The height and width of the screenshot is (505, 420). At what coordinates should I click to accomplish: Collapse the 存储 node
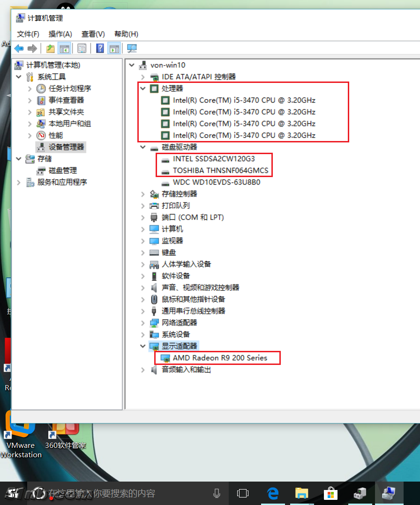(x=19, y=159)
